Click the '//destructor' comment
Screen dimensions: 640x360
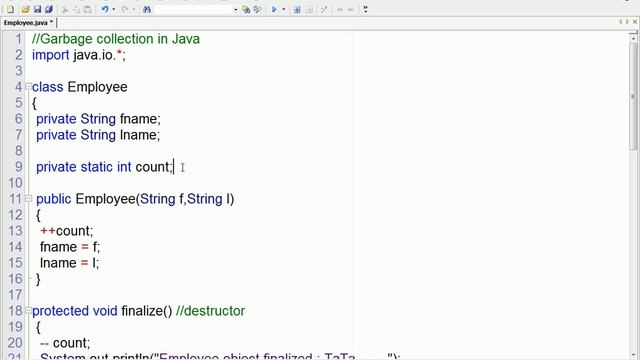[211, 311]
